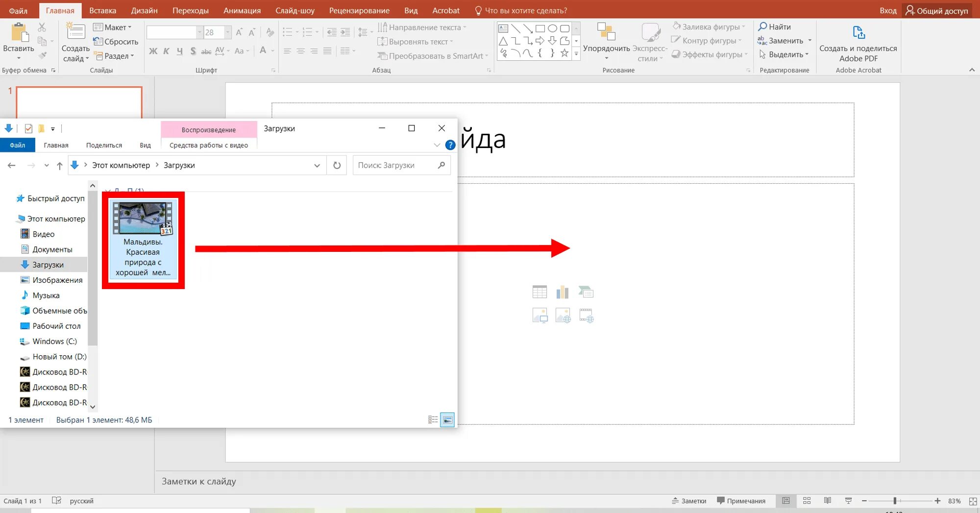Click the zoom in plus button

937,501
